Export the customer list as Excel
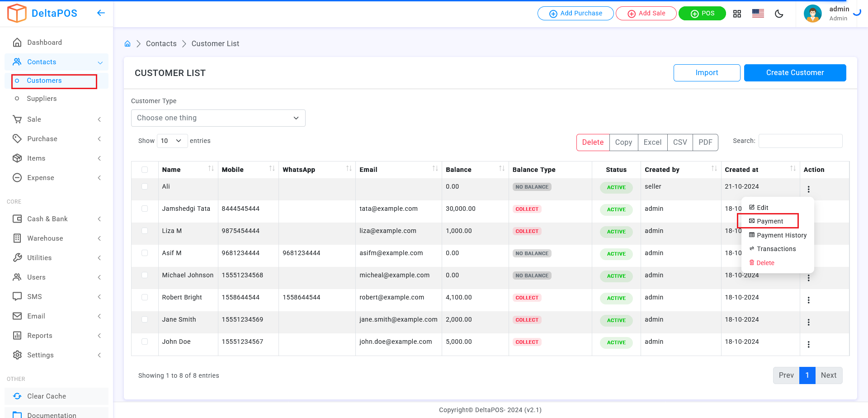The height and width of the screenshot is (418, 868). coord(652,142)
